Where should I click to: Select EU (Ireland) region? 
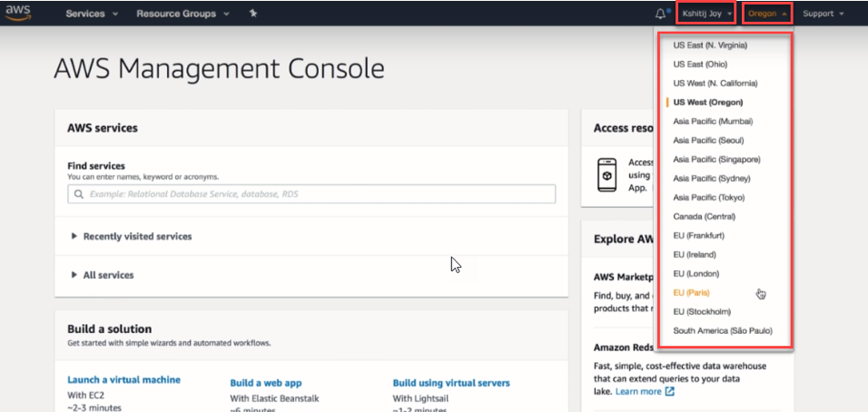[x=695, y=254]
